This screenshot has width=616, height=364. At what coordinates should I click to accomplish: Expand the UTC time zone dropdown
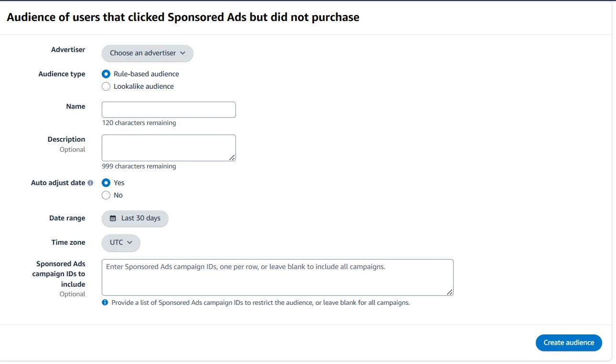pos(121,242)
